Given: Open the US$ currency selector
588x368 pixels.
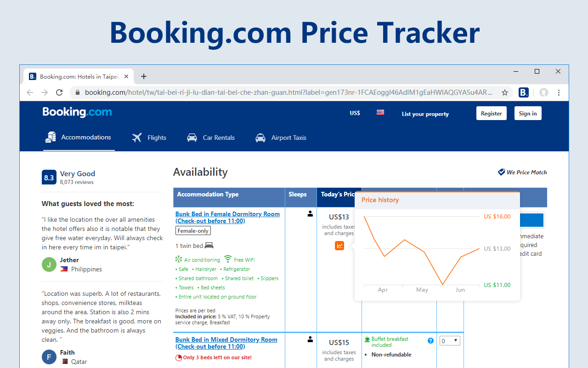Looking at the screenshot, I should coord(355,113).
